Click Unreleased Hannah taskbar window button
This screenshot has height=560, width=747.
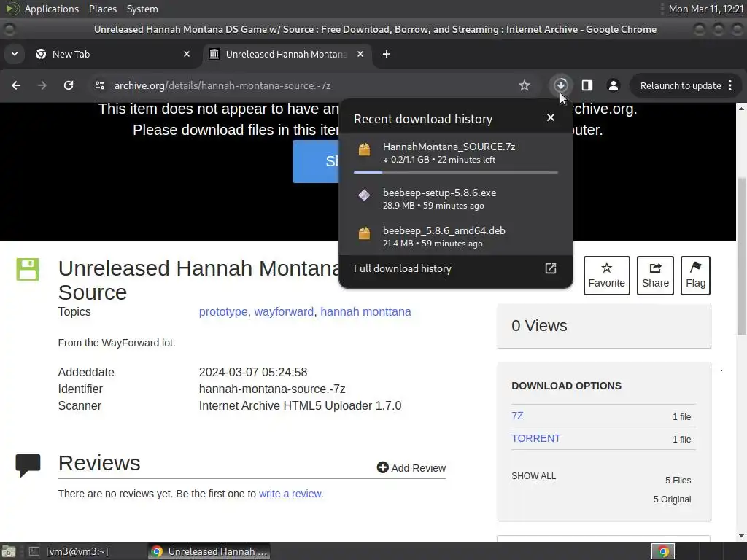(x=209, y=551)
